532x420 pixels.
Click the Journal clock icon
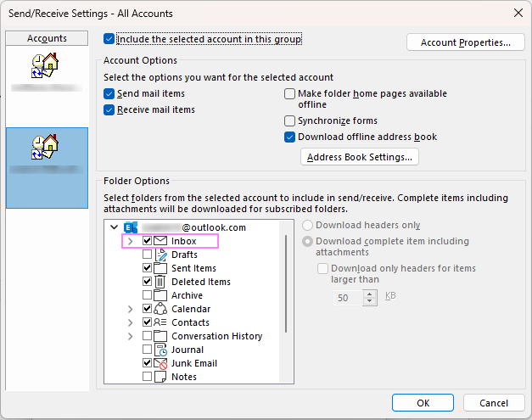pyautogui.click(x=161, y=350)
